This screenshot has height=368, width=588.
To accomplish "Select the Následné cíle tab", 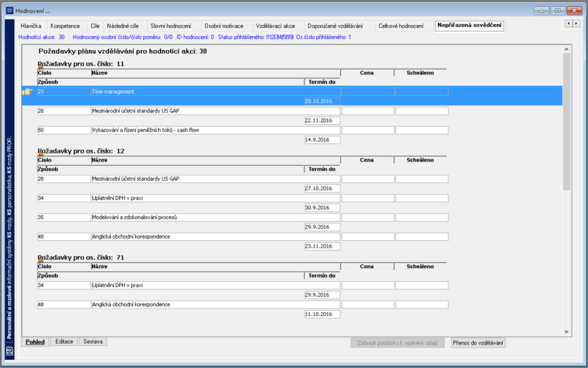I will coord(123,26).
